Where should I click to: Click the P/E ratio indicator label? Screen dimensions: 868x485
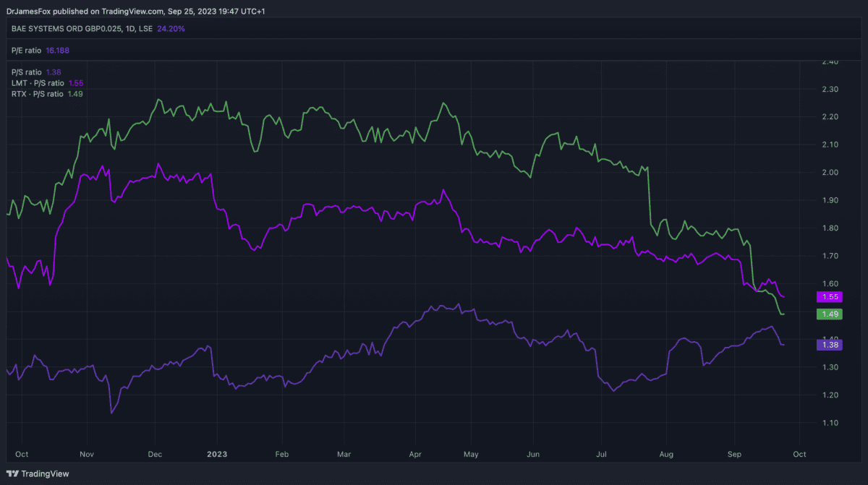(27, 51)
